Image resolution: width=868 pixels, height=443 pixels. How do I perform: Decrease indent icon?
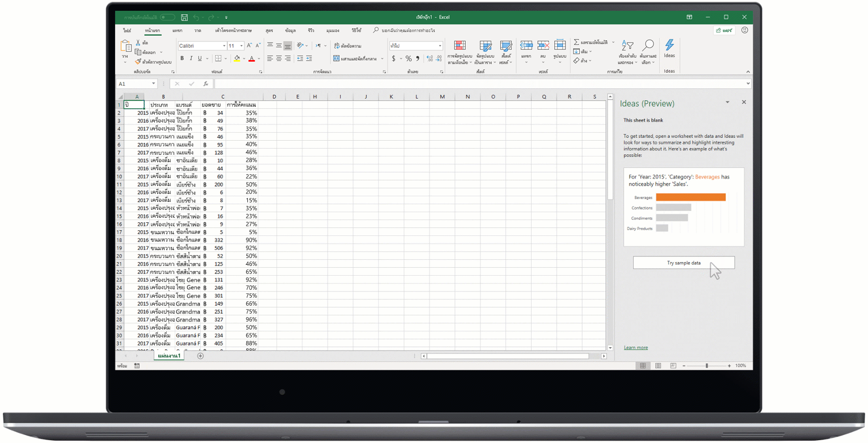point(300,58)
